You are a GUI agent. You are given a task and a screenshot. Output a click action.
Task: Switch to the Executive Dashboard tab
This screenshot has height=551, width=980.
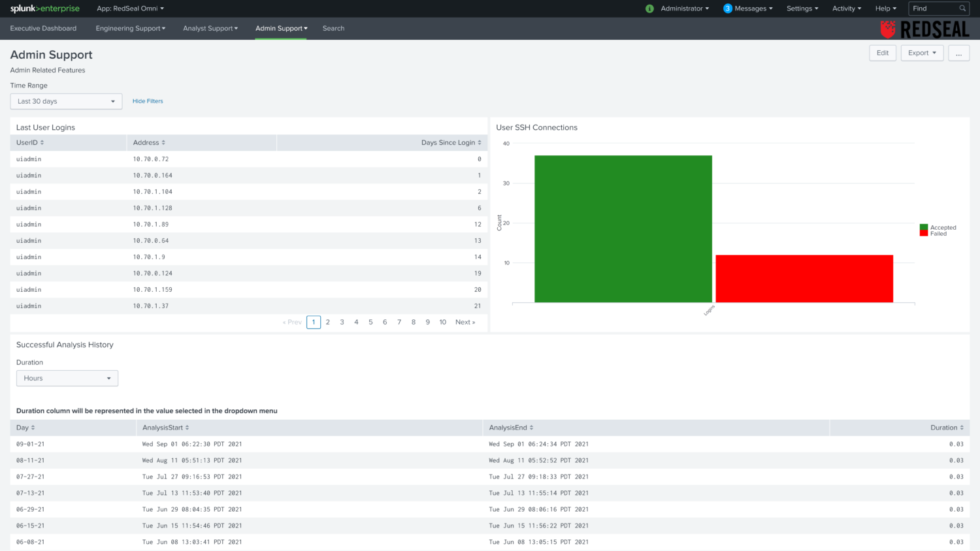pos(43,29)
